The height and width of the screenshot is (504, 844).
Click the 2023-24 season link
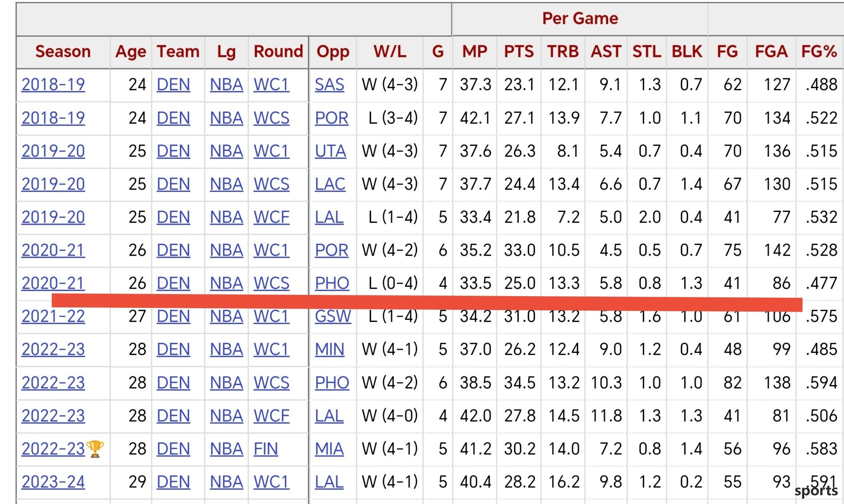53,482
